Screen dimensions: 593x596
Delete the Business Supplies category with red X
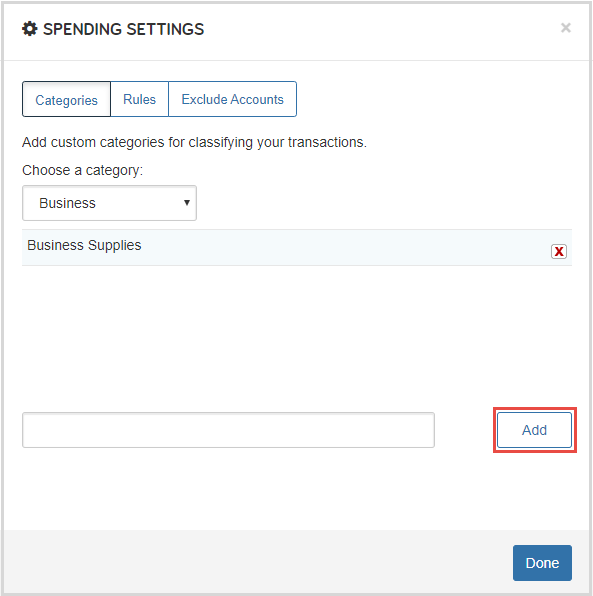tap(558, 251)
